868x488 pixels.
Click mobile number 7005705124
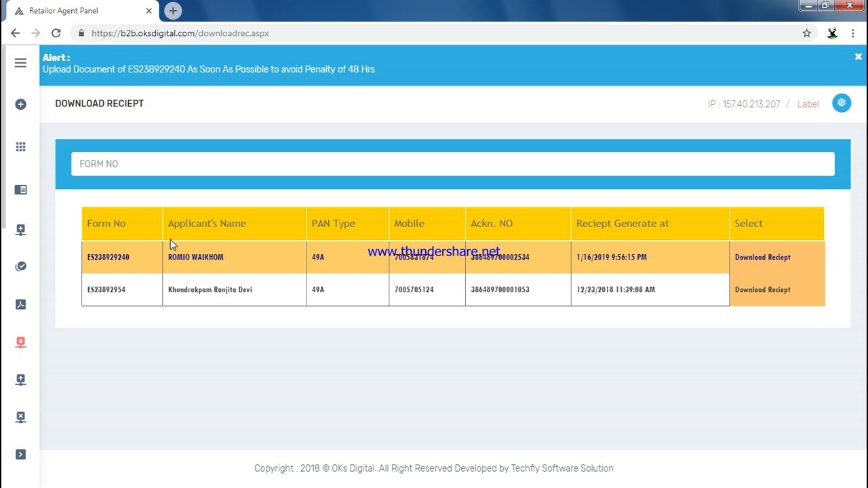click(x=414, y=290)
